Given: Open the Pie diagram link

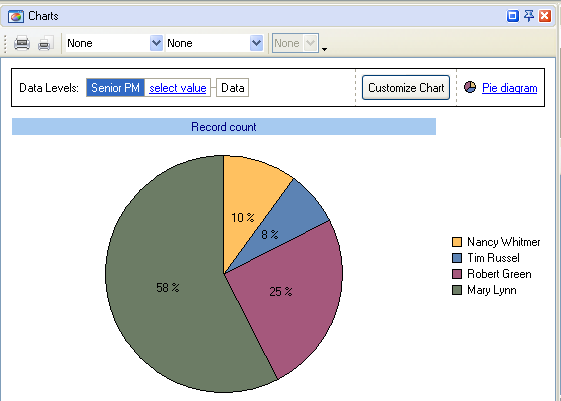Looking at the screenshot, I should point(509,88).
